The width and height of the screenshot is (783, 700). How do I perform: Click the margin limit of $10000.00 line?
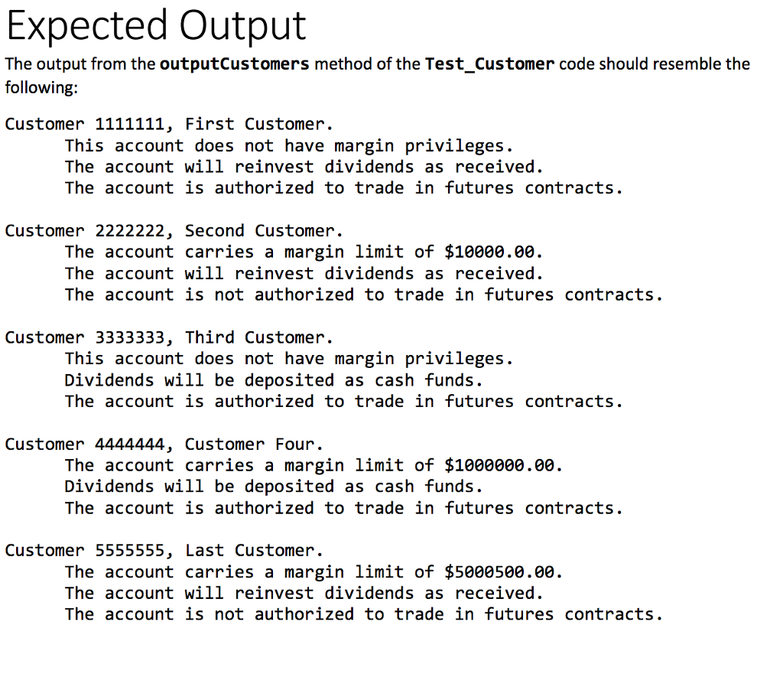[304, 252]
